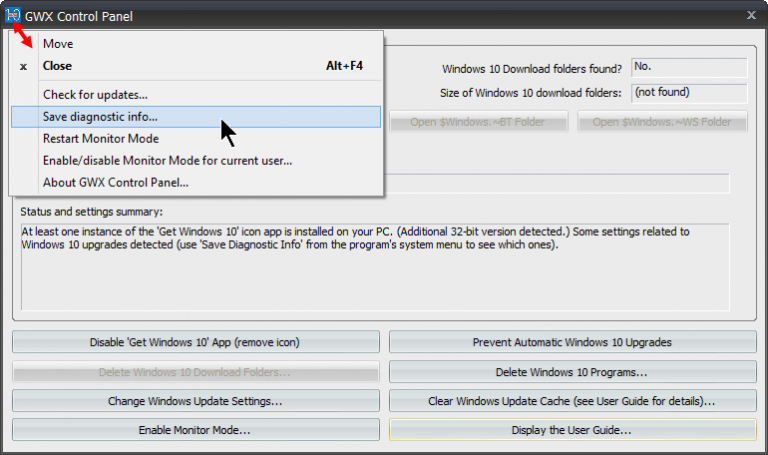Click Prevent Automatic Windows 10 Upgrades button
This screenshot has height=455, width=768.
coord(573,342)
